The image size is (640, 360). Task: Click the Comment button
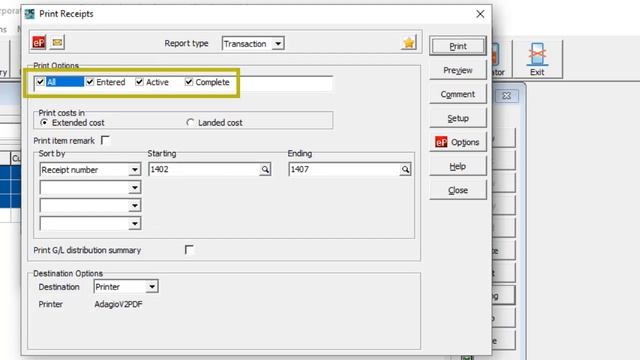tap(458, 94)
